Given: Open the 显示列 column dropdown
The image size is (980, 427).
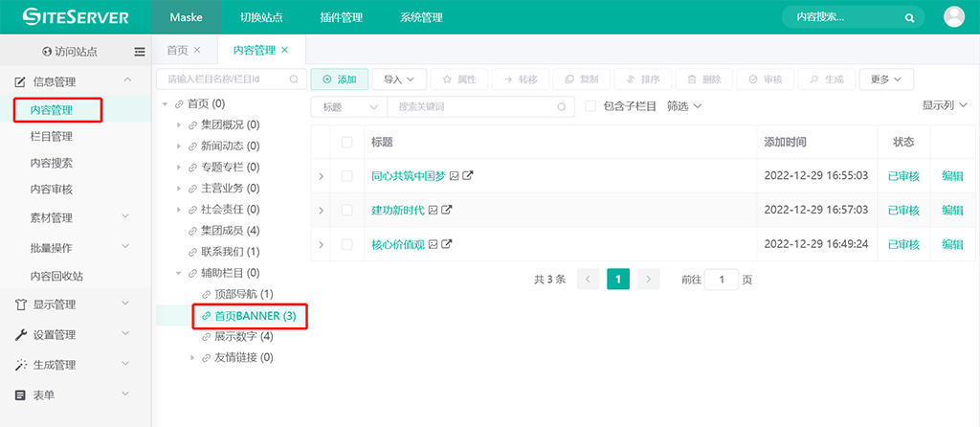Looking at the screenshot, I should (x=945, y=105).
